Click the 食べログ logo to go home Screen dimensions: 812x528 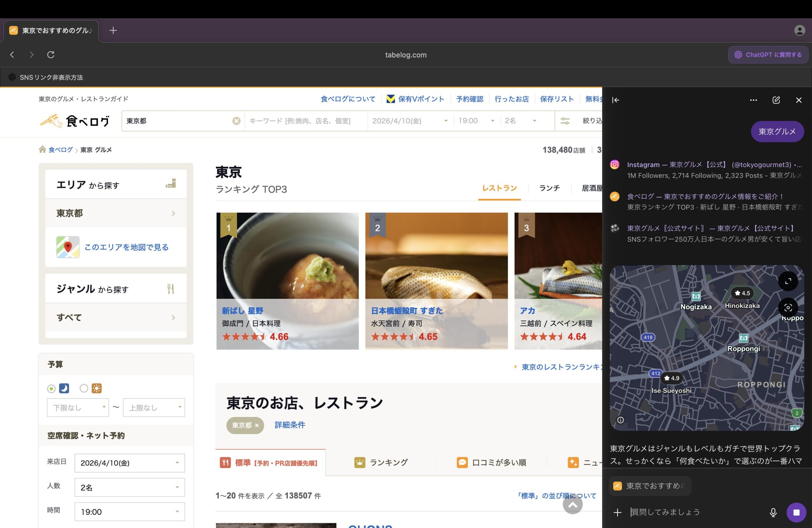point(75,121)
